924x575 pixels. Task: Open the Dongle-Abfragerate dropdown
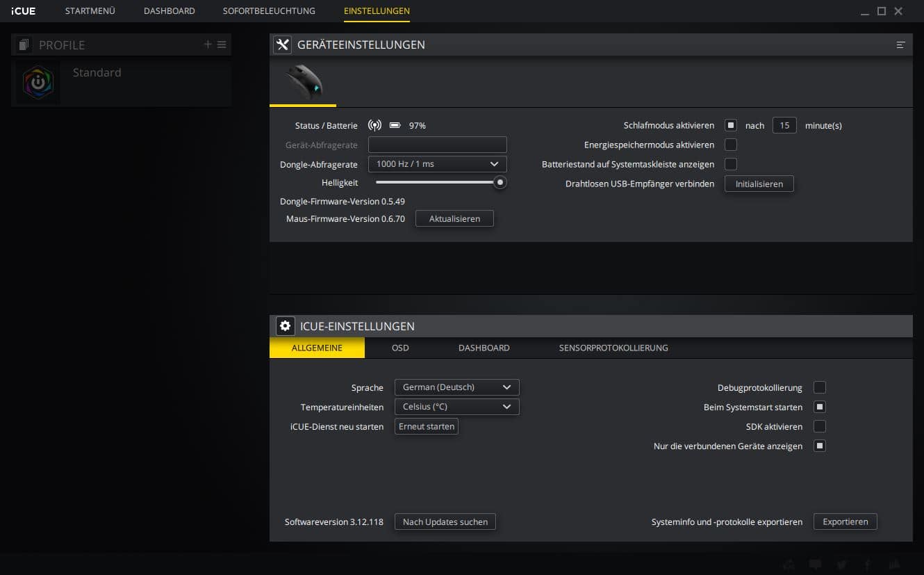(437, 164)
